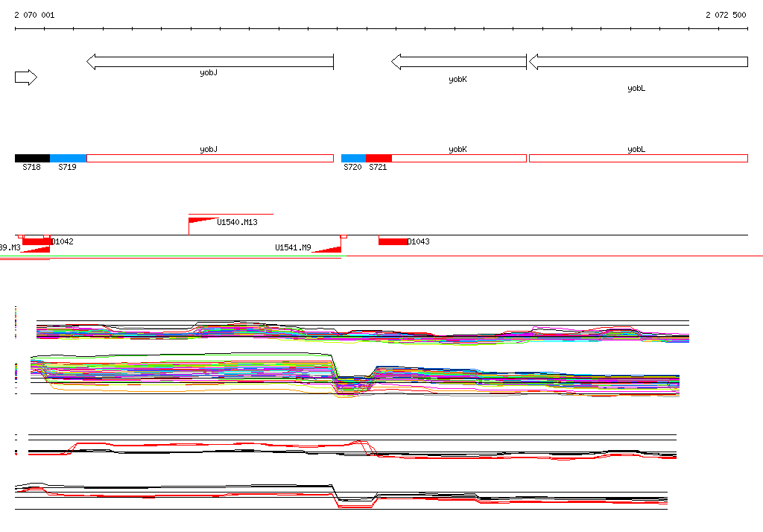763x532 pixels.
Task: Click the D1043 text label
Action: [x=419, y=241]
